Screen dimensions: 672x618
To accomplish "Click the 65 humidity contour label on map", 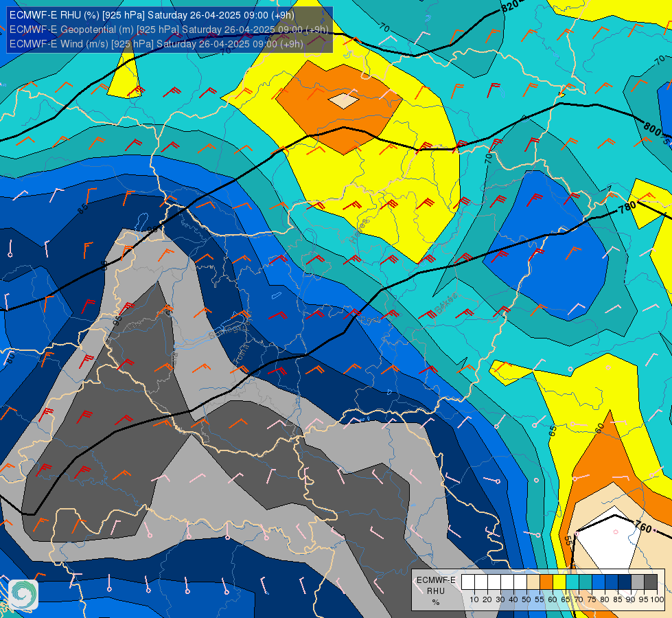I will pyautogui.click(x=553, y=431).
